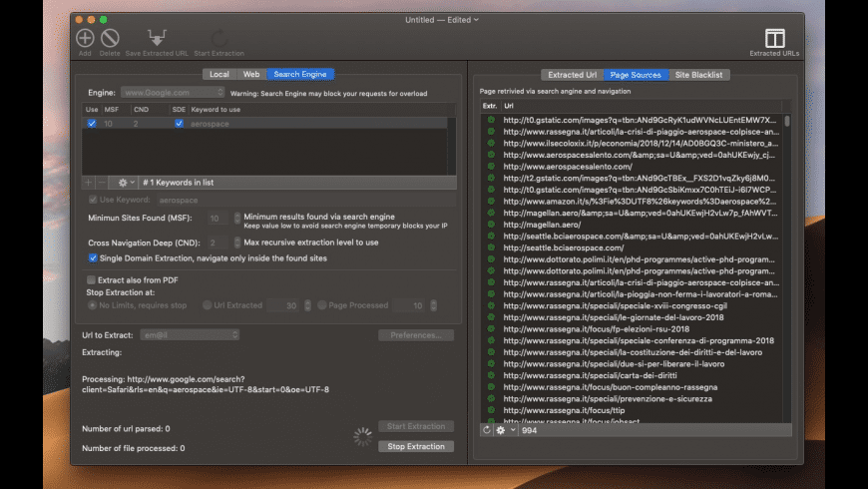Open gear menu below the URL list

pos(506,430)
